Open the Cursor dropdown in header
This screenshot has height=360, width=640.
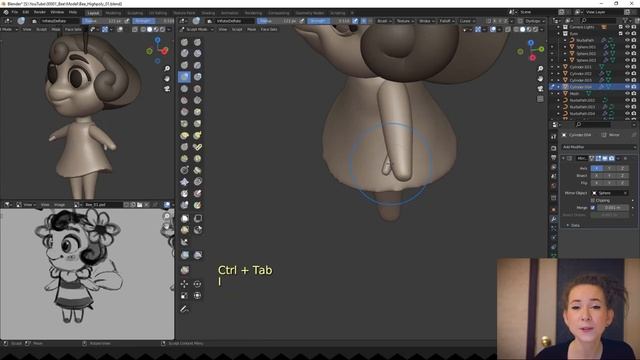467,21
